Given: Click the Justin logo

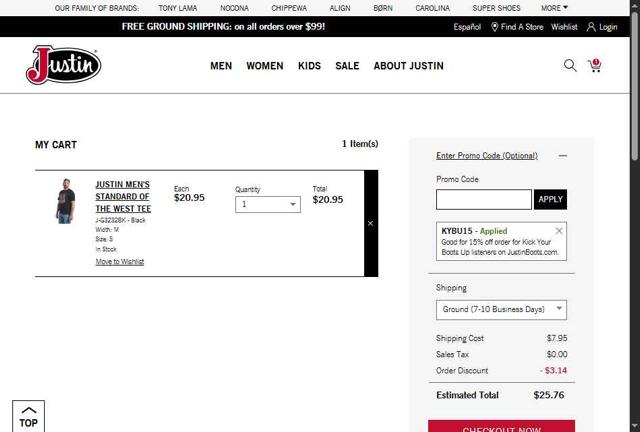Looking at the screenshot, I should tap(64, 65).
